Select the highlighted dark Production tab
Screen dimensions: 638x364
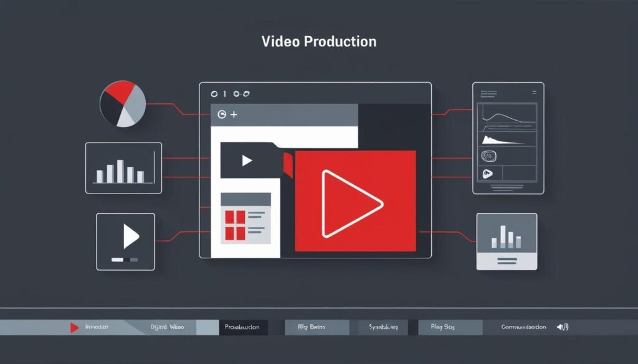(243, 327)
